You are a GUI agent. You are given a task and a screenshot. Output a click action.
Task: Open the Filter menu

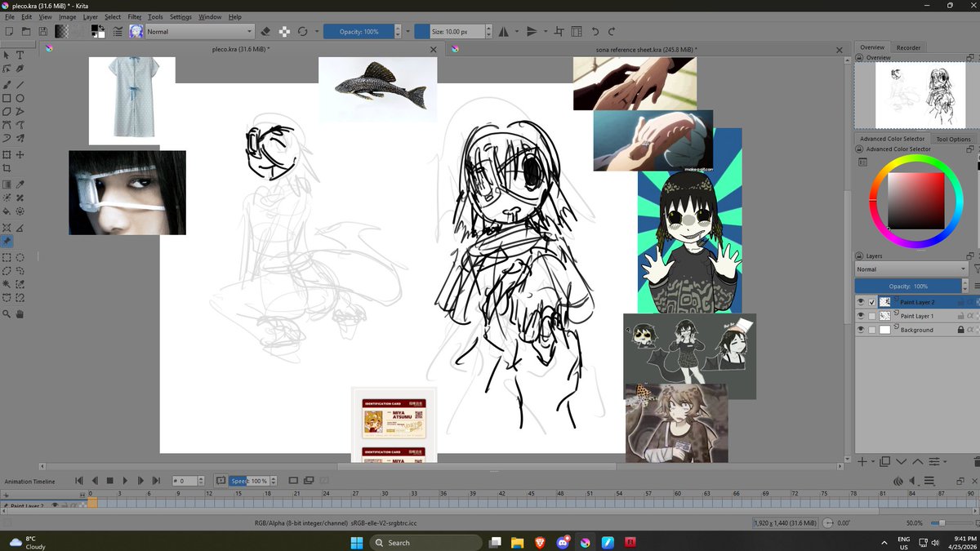pyautogui.click(x=135, y=16)
